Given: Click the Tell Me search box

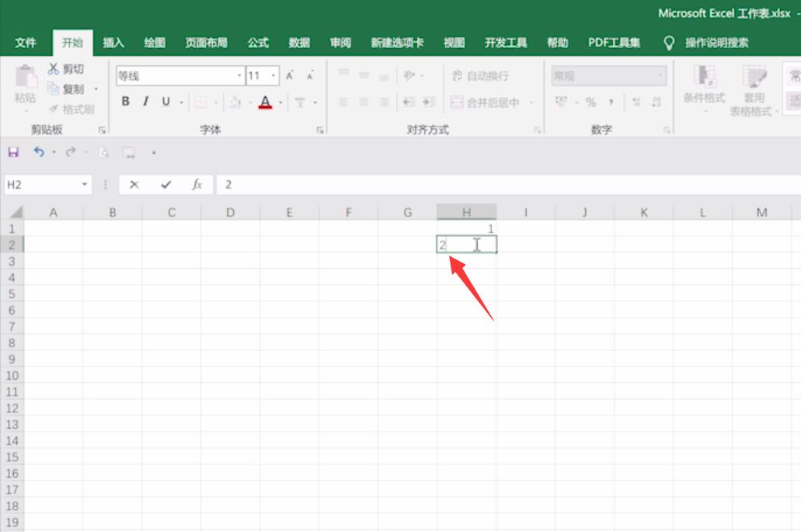Looking at the screenshot, I should click(717, 43).
